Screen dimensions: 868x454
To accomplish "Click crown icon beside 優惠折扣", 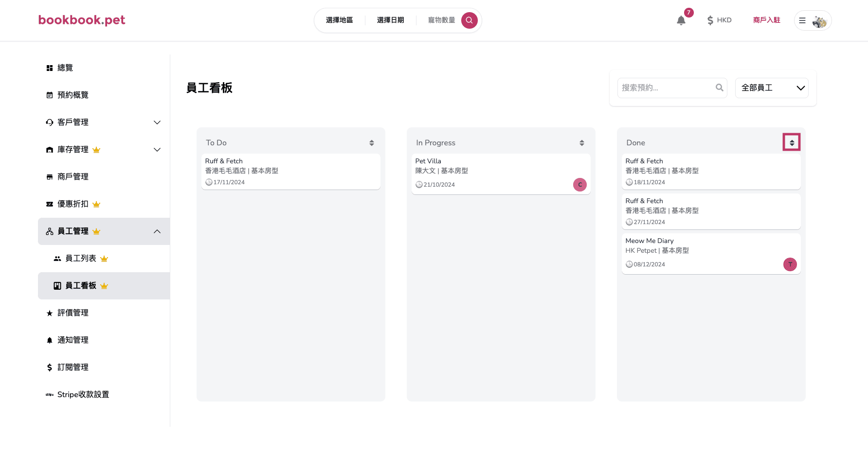I will 96,204.
